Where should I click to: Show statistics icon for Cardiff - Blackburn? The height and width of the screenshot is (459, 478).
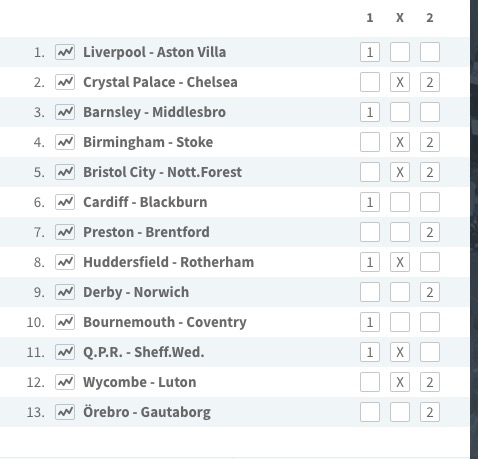[x=65, y=202]
